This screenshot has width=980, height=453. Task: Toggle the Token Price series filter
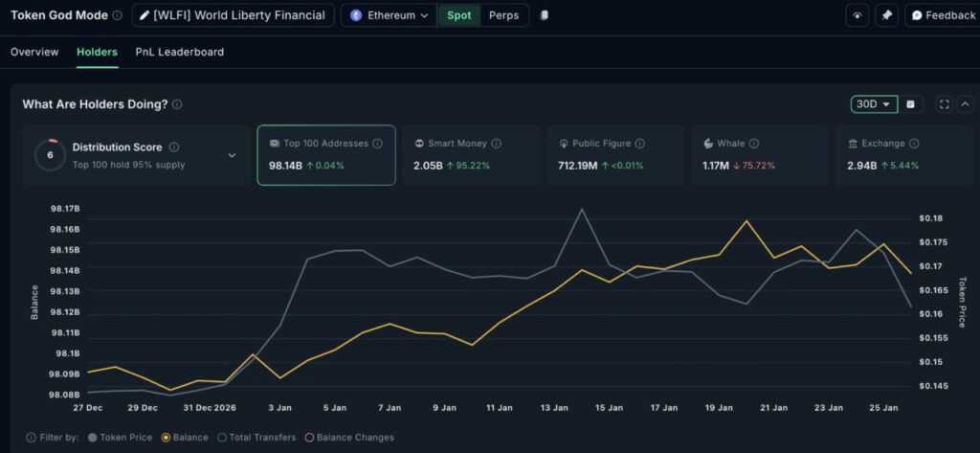coord(119,438)
